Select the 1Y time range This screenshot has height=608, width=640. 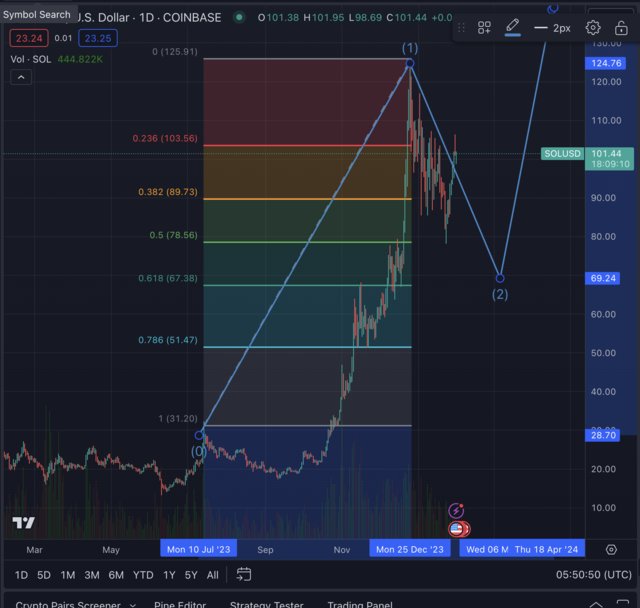(169, 575)
